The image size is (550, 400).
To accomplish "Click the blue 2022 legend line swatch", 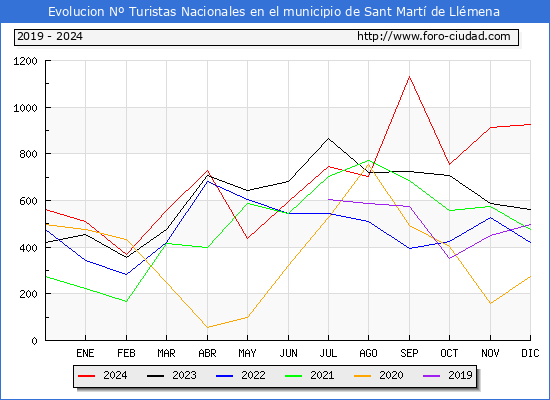I will (224, 376).
